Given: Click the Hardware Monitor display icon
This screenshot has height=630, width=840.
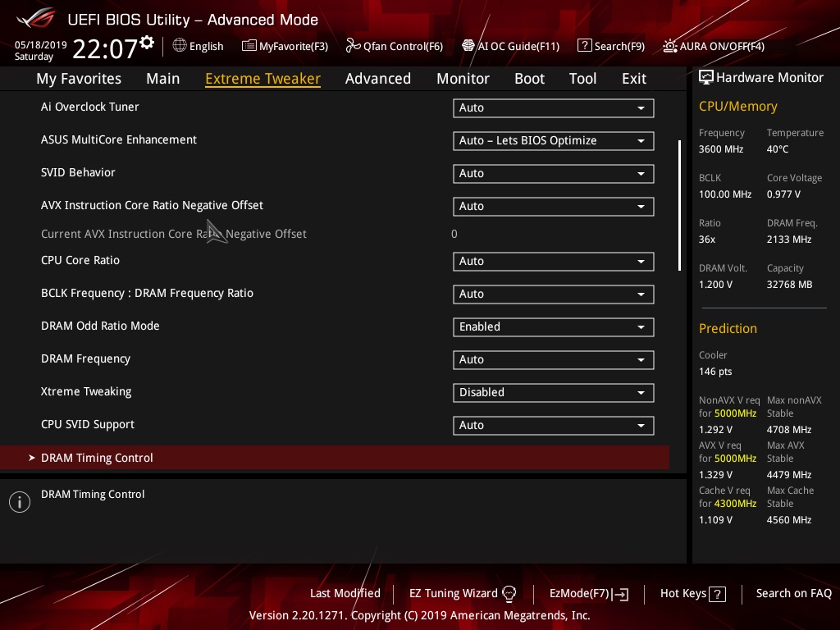Looking at the screenshot, I should 706,78.
